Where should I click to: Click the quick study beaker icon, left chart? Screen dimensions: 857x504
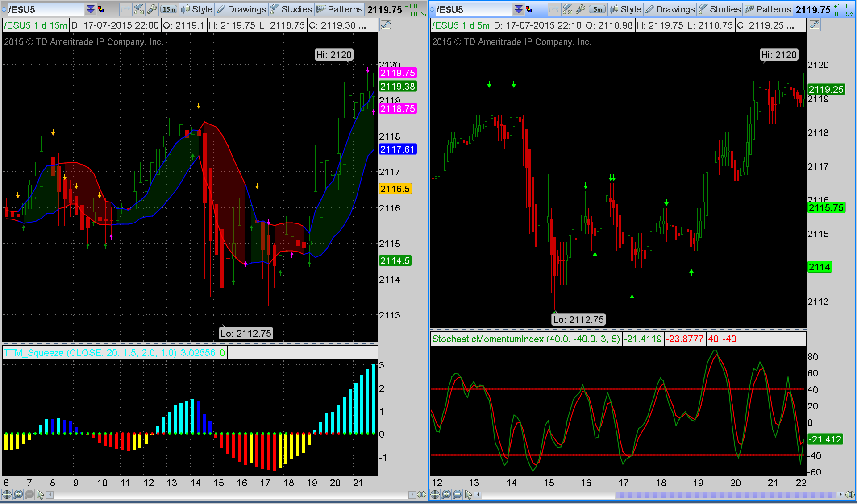coord(139,9)
